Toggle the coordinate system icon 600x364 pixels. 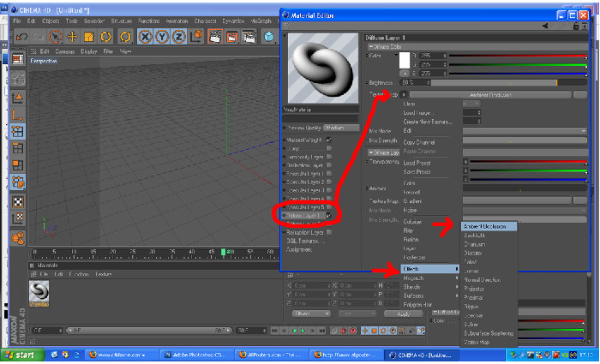click(196, 37)
